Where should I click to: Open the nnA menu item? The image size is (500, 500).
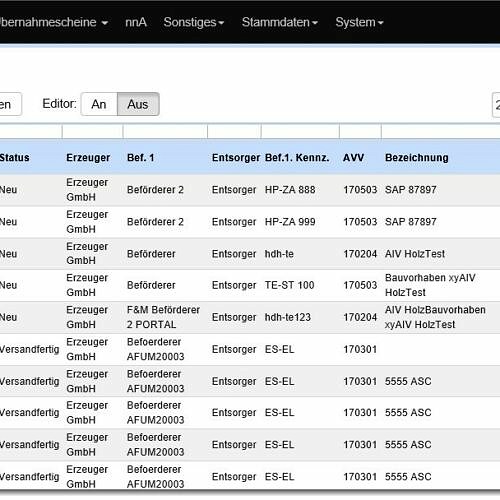136,22
